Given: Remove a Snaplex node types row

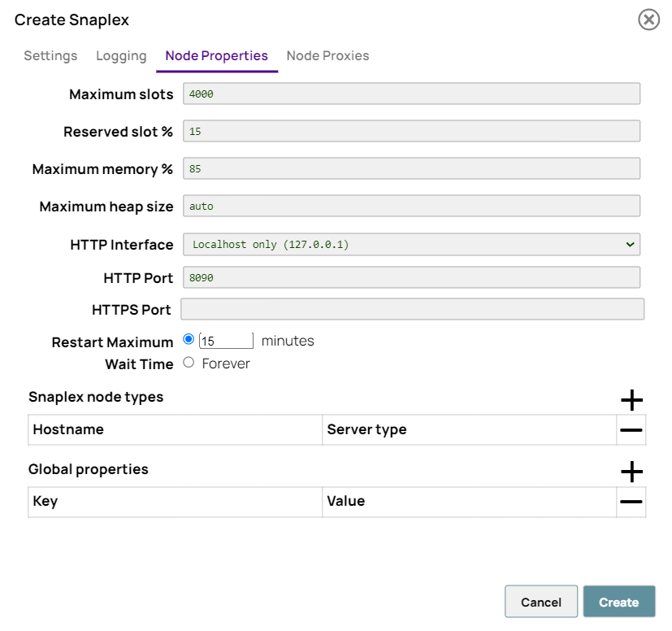Looking at the screenshot, I should [x=631, y=430].
